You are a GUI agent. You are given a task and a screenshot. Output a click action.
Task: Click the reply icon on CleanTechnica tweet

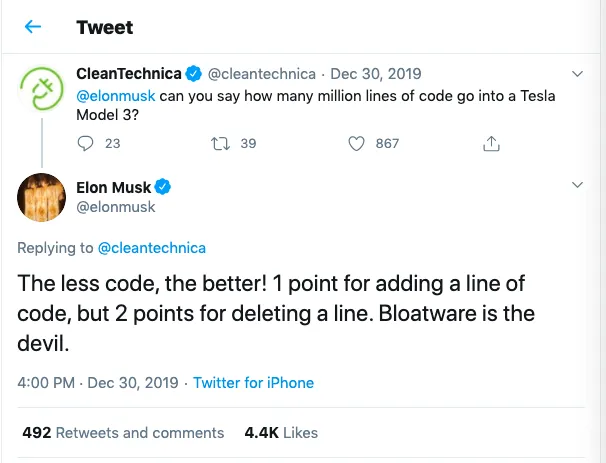tap(85, 144)
